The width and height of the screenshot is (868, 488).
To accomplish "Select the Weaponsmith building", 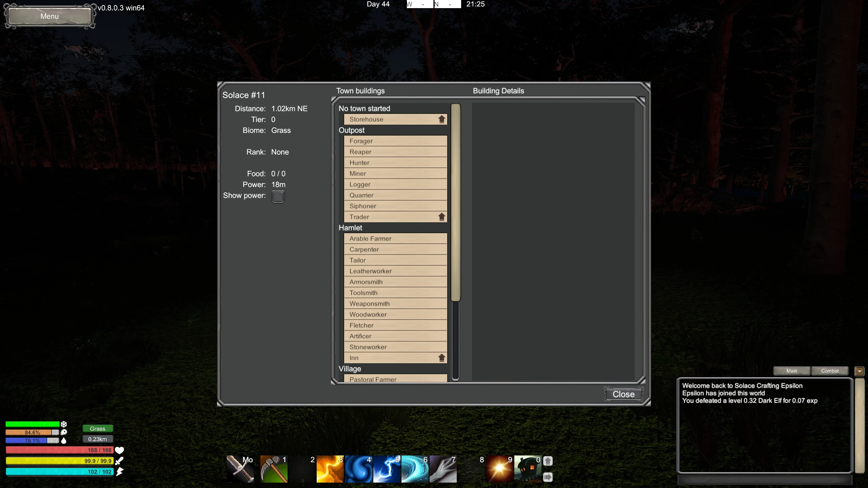I will (395, 304).
